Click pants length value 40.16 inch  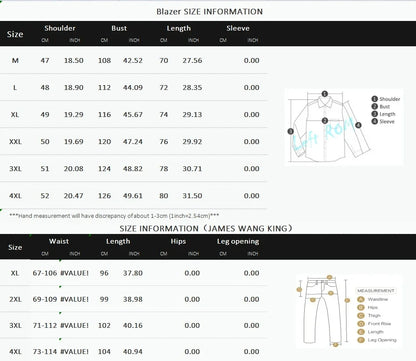point(133,325)
